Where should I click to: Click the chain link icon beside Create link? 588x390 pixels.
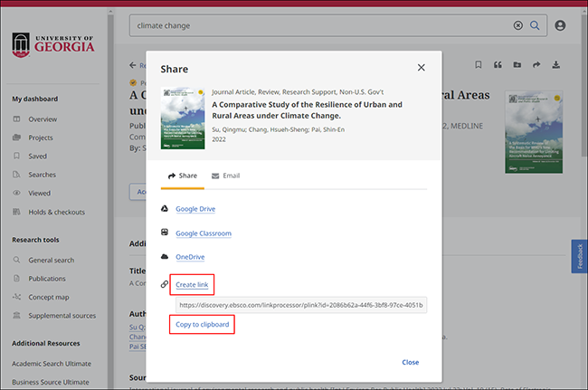click(x=165, y=284)
